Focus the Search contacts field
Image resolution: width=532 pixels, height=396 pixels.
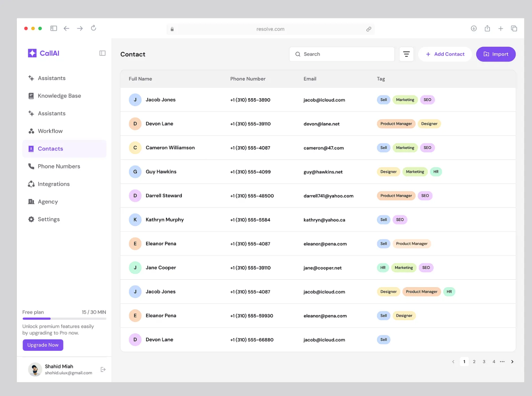click(342, 54)
